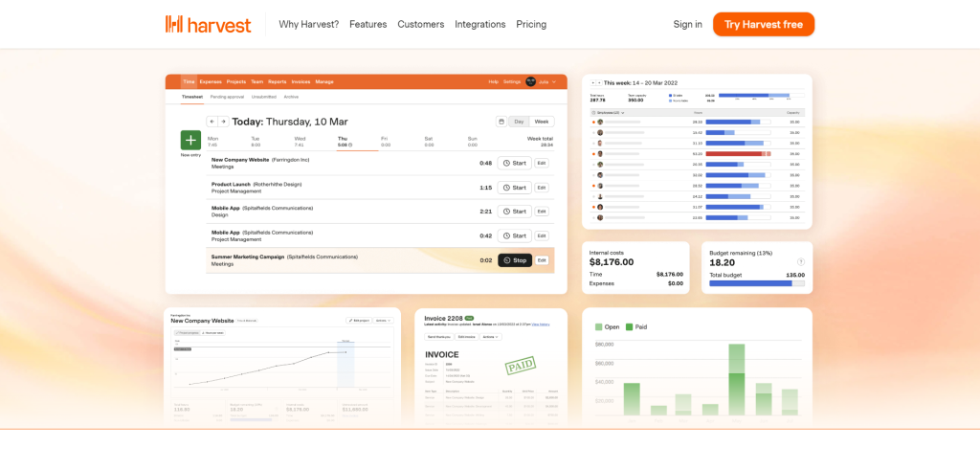Click the Week total 28:34 value

click(x=546, y=145)
